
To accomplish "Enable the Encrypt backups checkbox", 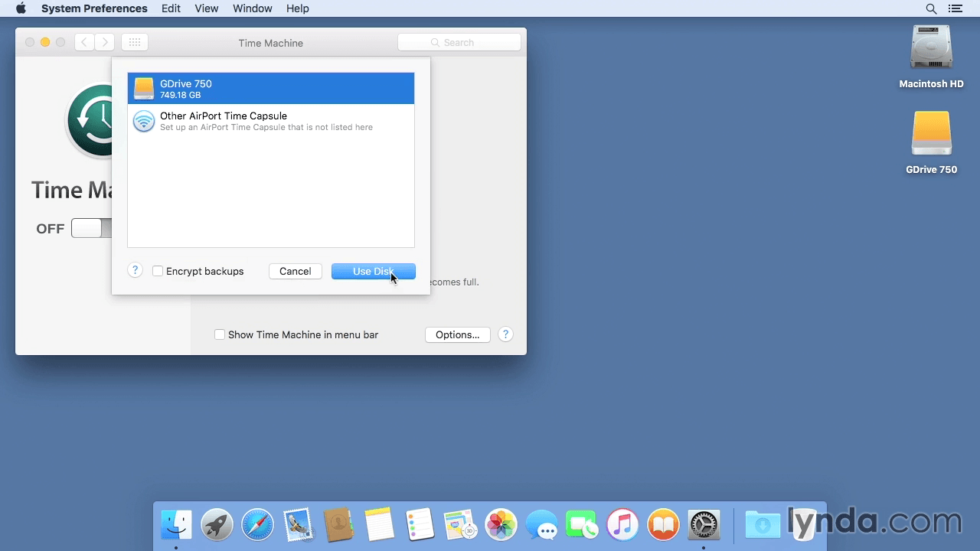I will [158, 271].
